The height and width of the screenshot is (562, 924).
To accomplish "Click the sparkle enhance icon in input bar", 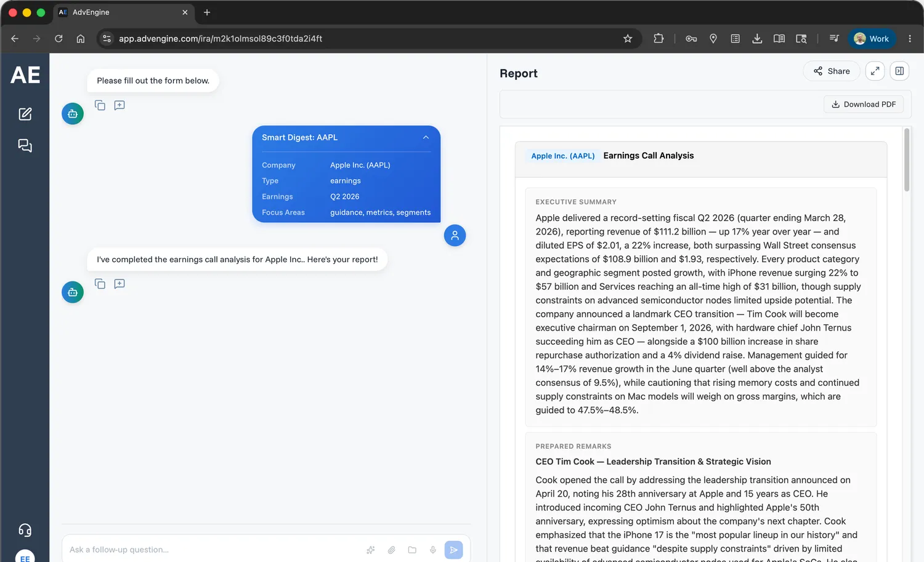I will [371, 550].
